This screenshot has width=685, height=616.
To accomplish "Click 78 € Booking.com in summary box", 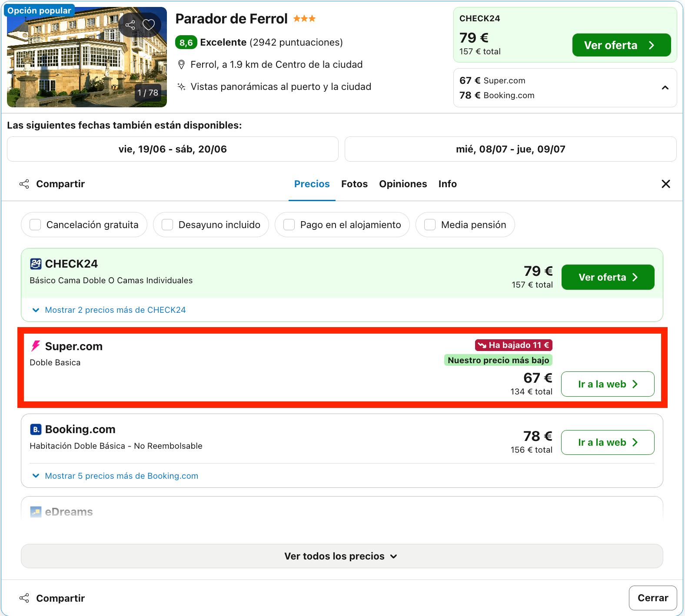I will 497,95.
